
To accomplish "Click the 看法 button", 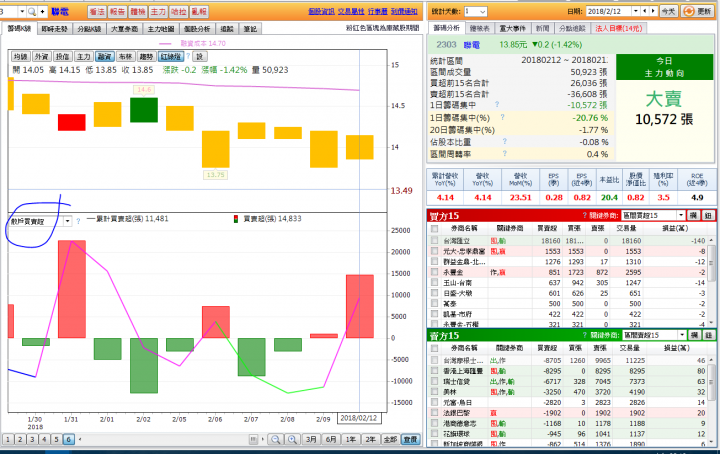I will click(97, 11).
